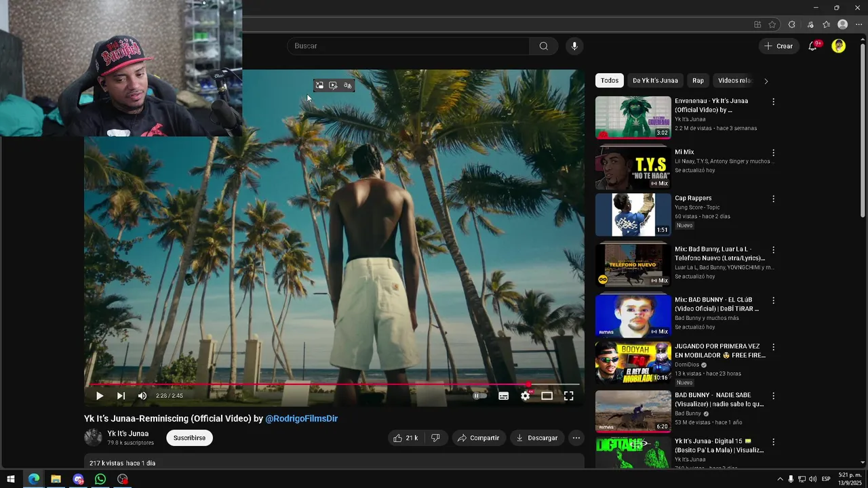The image size is (868, 488).
Task: Open the Mi Mix playlist thumbnail
Action: pyautogui.click(x=633, y=168)
